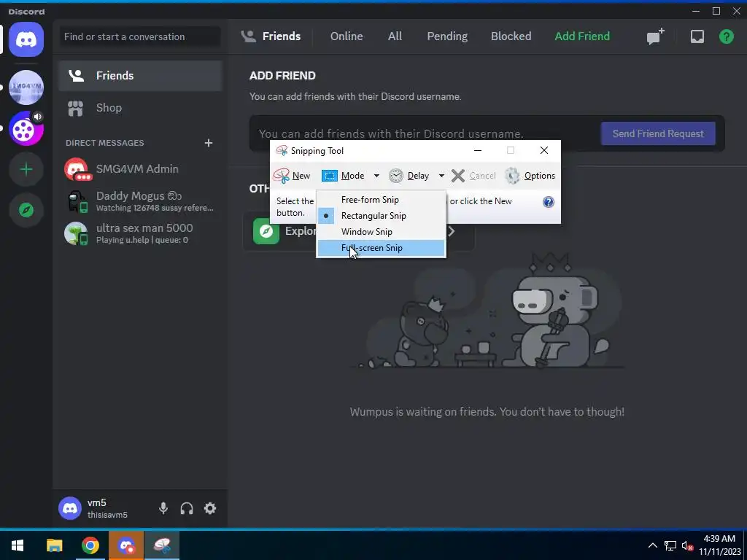Image resolution: width=747 pixels, height=560 pixels.
Task: Click Snipping Tool help question icon
Action: tap(549, 202)
